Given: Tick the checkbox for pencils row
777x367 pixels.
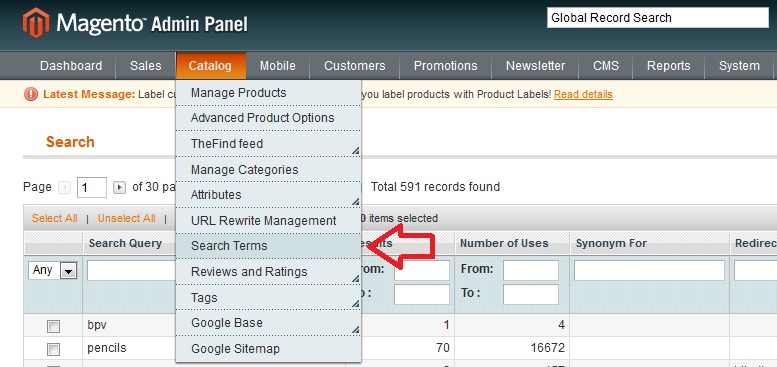Looking at the screenshot, I should (53, 349).
